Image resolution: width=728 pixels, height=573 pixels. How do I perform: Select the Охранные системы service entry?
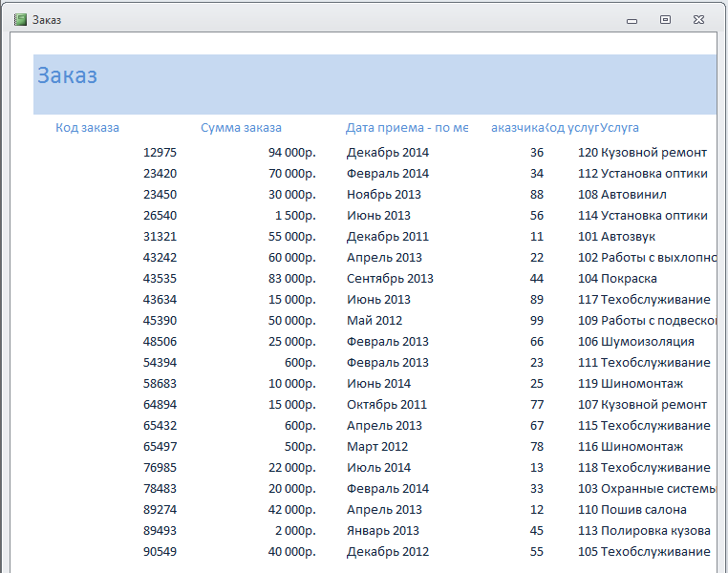point(659,489)
